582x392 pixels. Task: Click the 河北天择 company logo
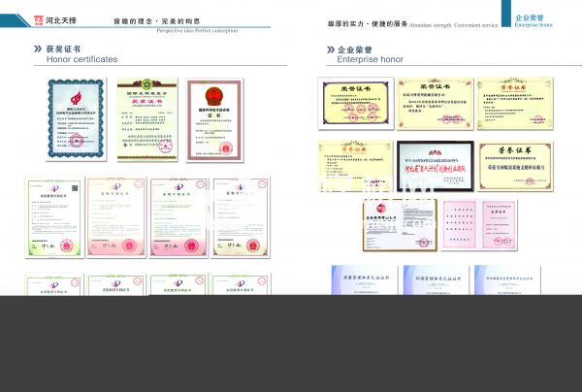coord(55,18)
